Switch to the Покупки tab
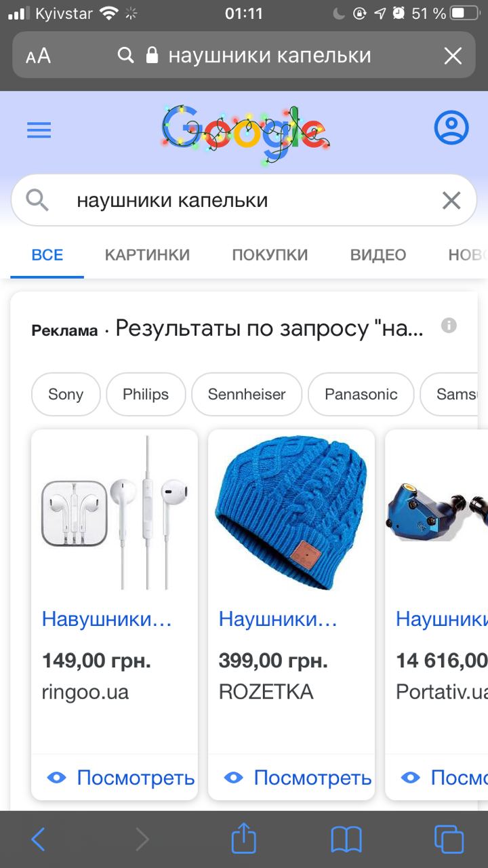This screenshot has width=488, height=868. [x=270, y=255]
